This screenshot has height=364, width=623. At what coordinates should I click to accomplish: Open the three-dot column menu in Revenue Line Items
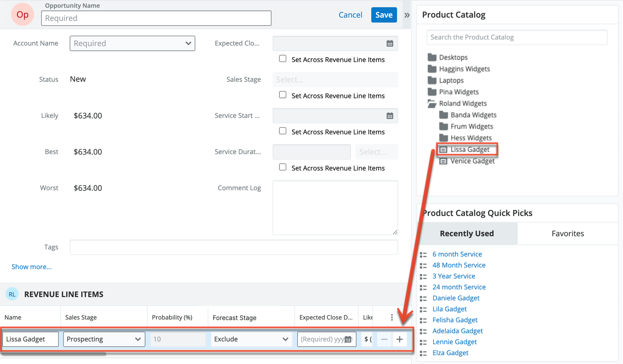[392, 317]
